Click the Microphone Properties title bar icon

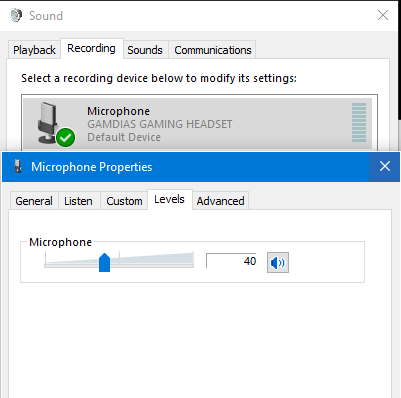(x=18, y=166)
